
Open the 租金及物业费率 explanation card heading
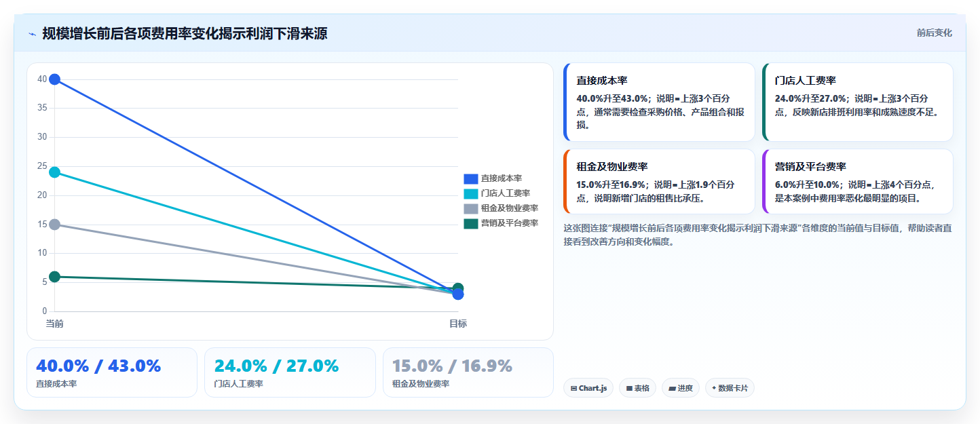tap(612, 167)
